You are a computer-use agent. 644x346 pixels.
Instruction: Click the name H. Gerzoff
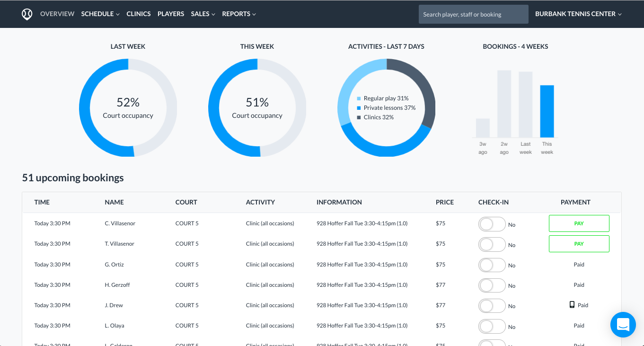click(117, 284)
